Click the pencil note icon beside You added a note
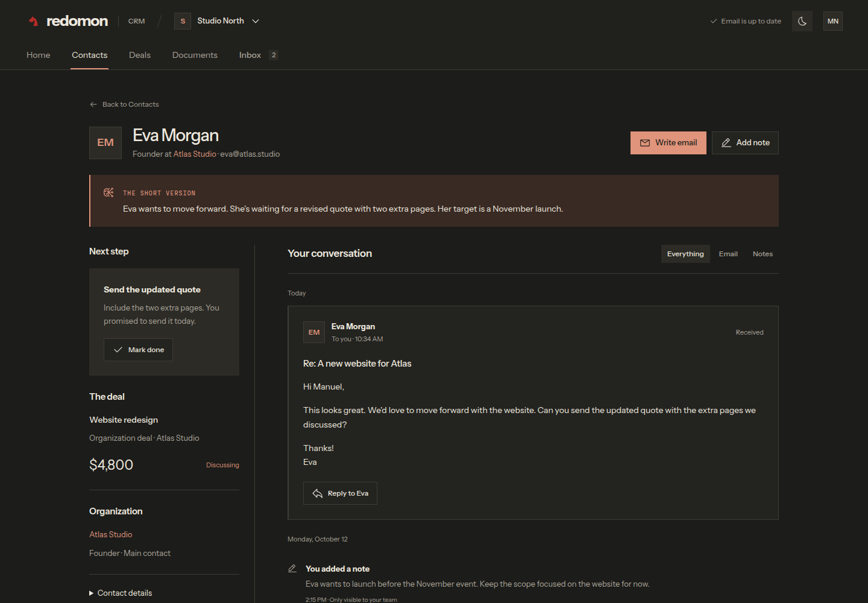The image size is (868, 603). tap(292, 569)
